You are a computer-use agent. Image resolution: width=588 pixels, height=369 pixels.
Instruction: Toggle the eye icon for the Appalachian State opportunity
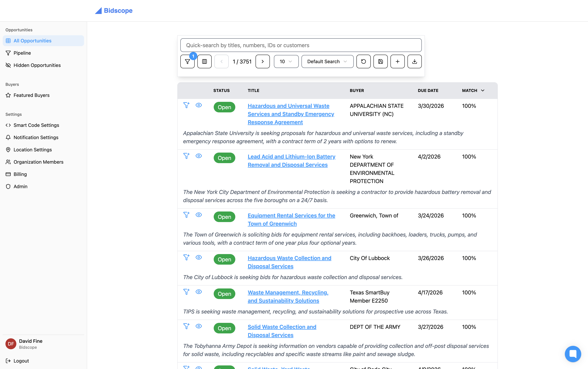199,105
